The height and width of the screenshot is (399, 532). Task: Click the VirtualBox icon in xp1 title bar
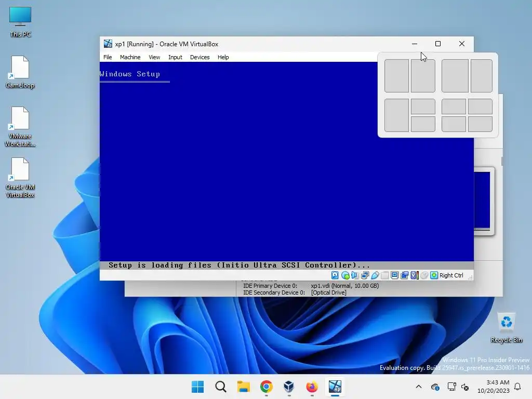coord(108,44)
